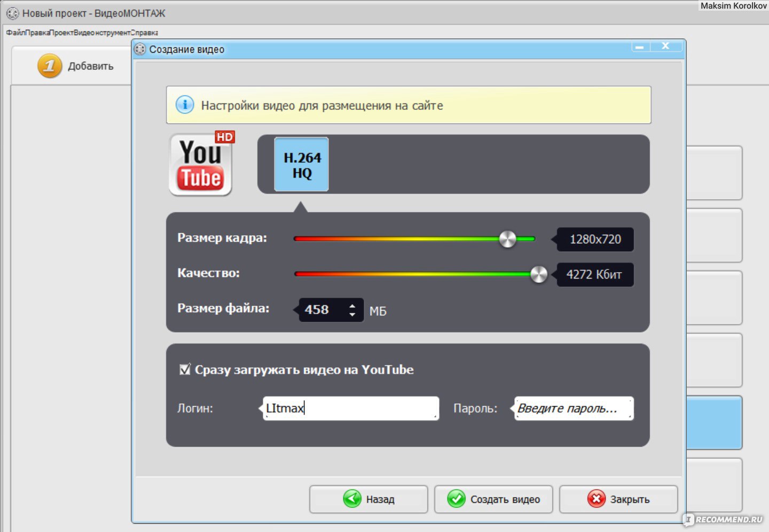Open the Проект menu

[61, 33]
